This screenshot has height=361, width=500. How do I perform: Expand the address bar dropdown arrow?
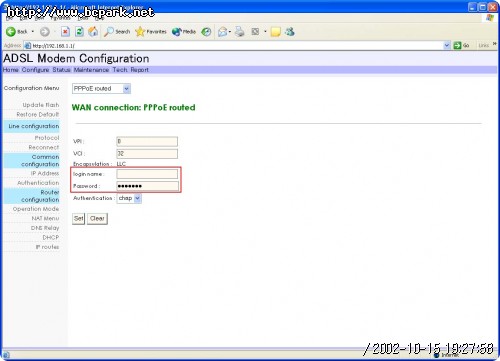click(x=447, y=45)
